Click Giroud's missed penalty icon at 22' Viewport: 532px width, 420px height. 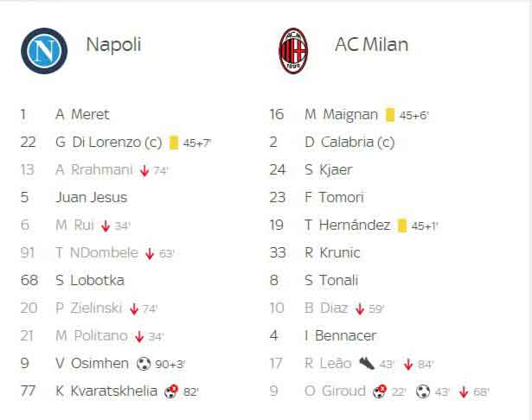tap(380, 391)
